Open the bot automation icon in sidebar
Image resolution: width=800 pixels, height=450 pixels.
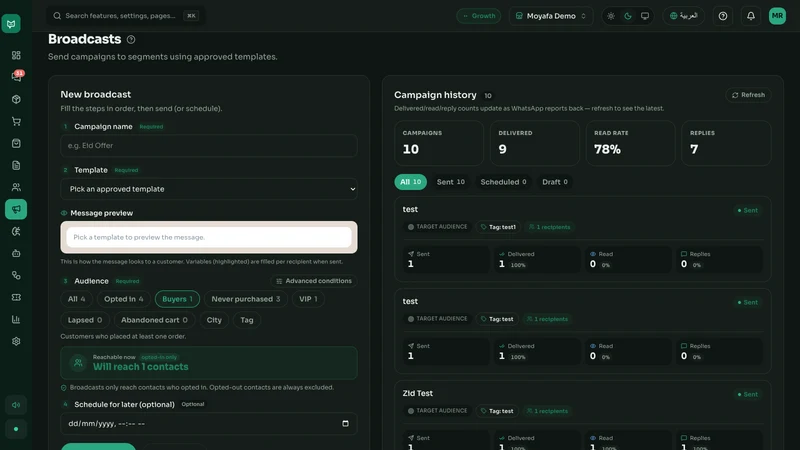(x=16, y=253)
